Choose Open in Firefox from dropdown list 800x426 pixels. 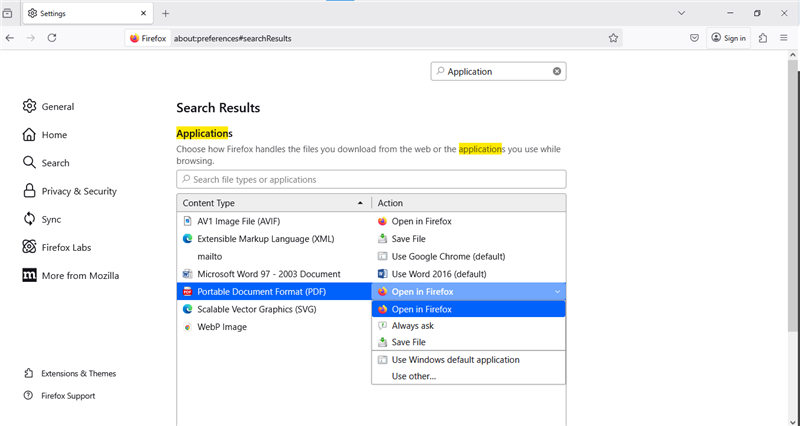pos(468,309)
